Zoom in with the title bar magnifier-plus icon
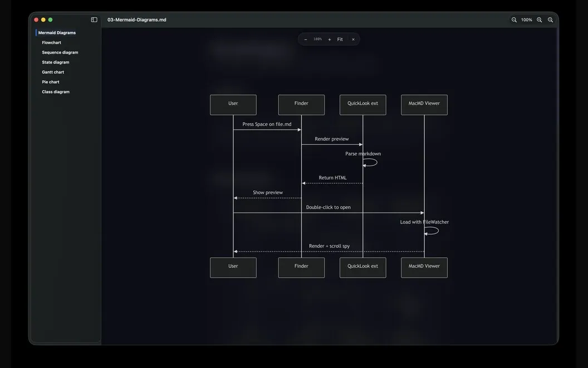Image resolution: width=588 pixels, height=368 pixels. coord(539,20)
